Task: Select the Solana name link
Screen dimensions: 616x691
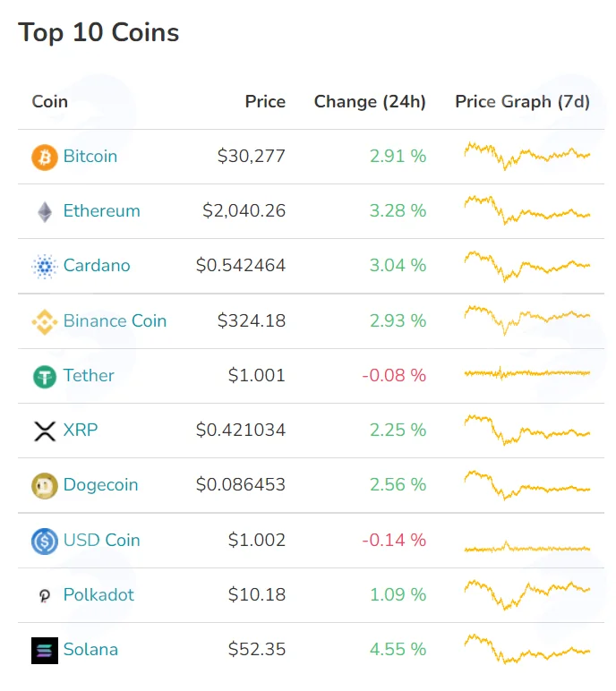Action: point(90,649)
